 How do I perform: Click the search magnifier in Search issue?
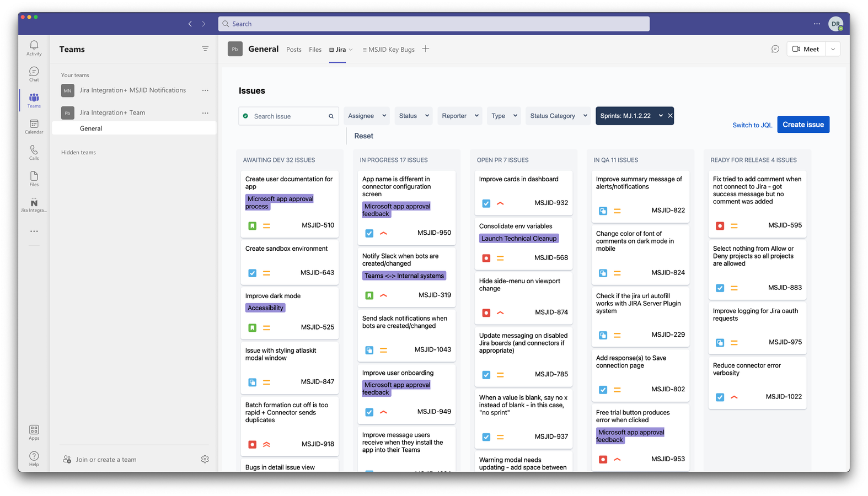click(331, 116)
